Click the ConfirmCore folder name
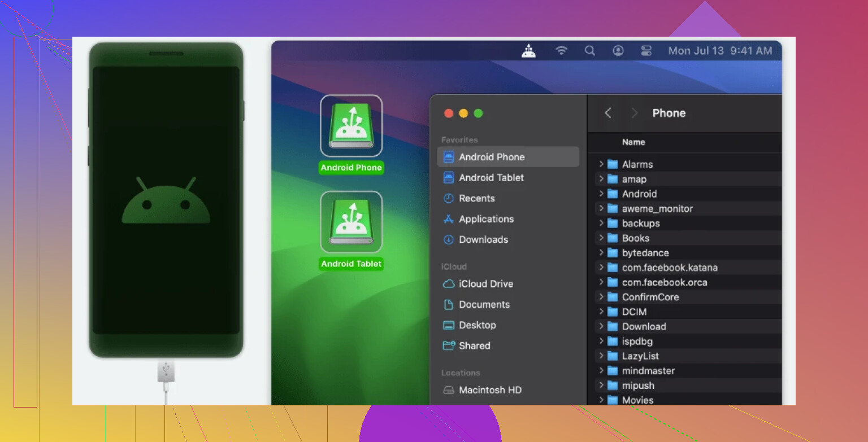 [x=650, y=297]
